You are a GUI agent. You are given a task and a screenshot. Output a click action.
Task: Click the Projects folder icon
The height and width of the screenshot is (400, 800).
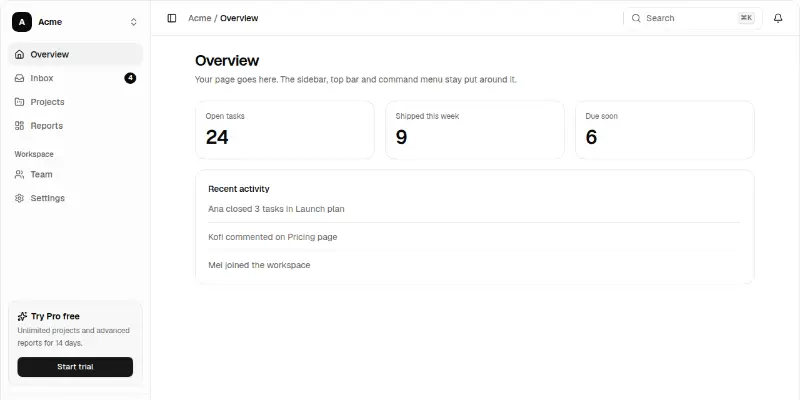(x=19, y=102)
